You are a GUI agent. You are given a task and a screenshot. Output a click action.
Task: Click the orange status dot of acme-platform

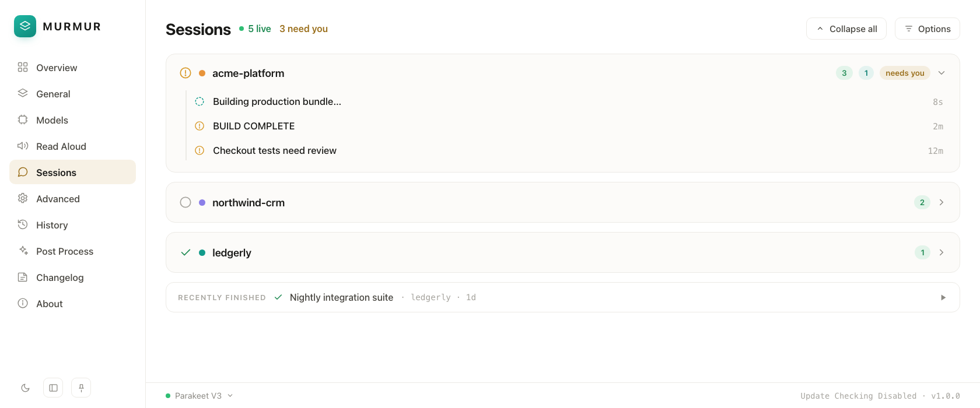point(202,73)
